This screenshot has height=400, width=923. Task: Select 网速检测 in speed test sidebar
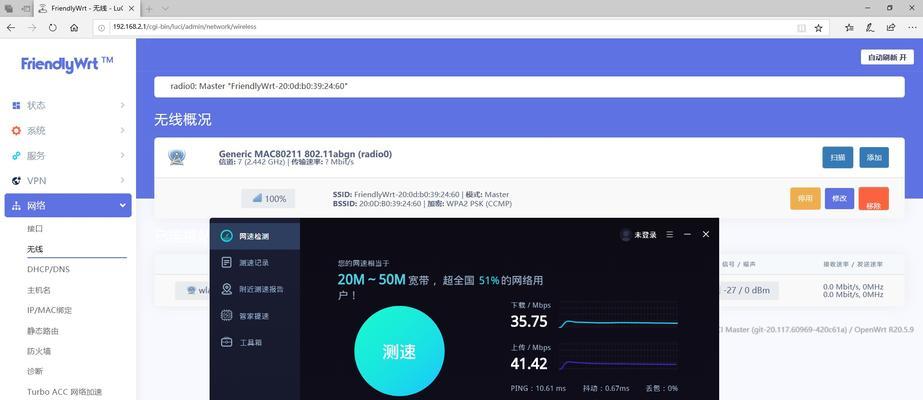click(254, 236)
